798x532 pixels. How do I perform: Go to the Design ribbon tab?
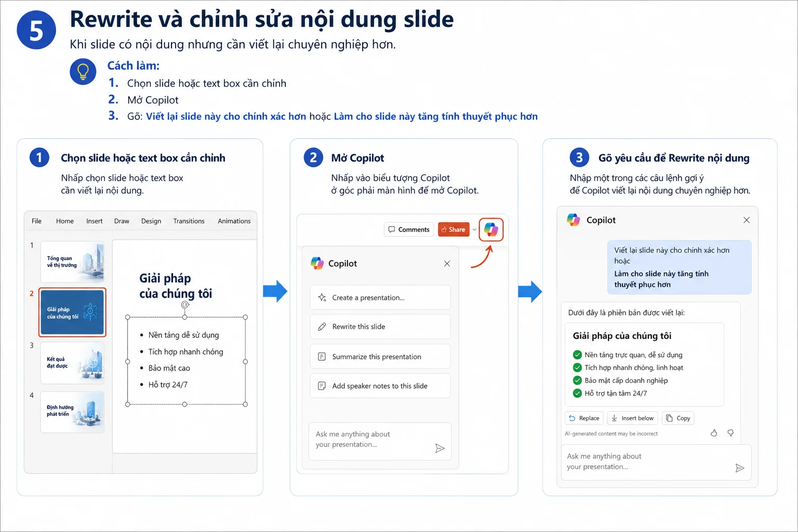151,221
